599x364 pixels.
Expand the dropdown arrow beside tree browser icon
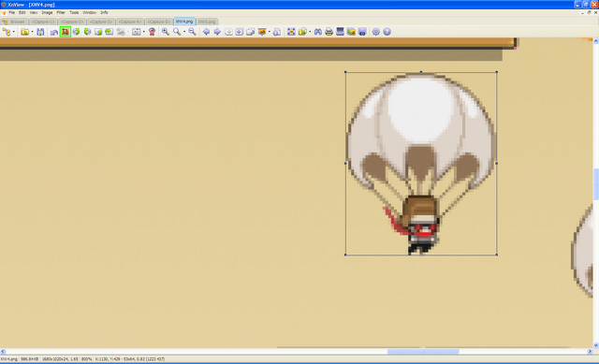point(14,32)
